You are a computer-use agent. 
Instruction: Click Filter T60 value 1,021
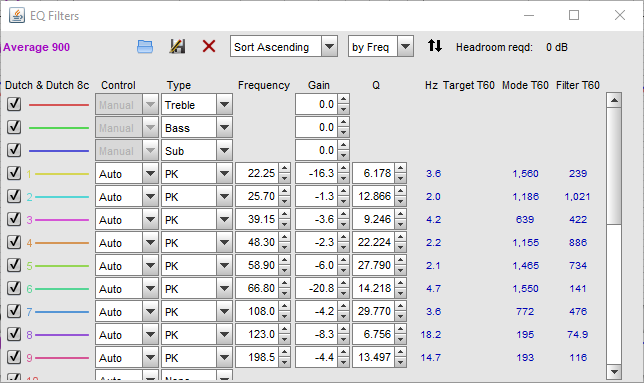(x=577, y=197)
